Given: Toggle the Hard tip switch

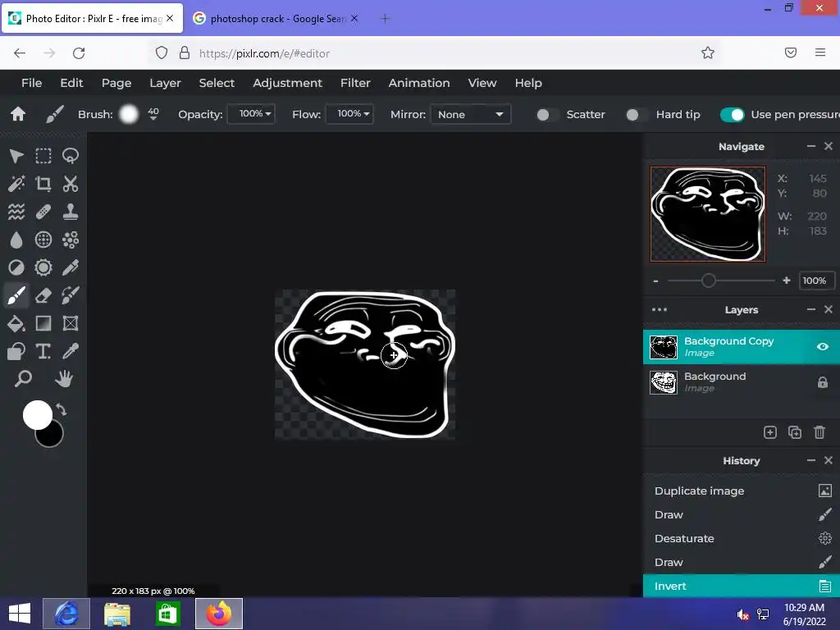Looking at the screenshot, I should coord(636,115).
